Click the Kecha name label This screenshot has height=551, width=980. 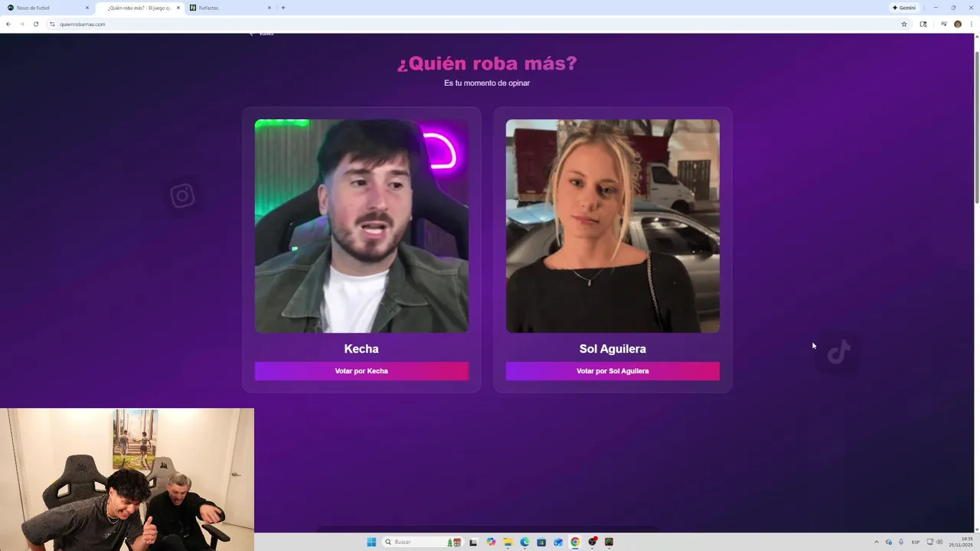pos(361,349)
